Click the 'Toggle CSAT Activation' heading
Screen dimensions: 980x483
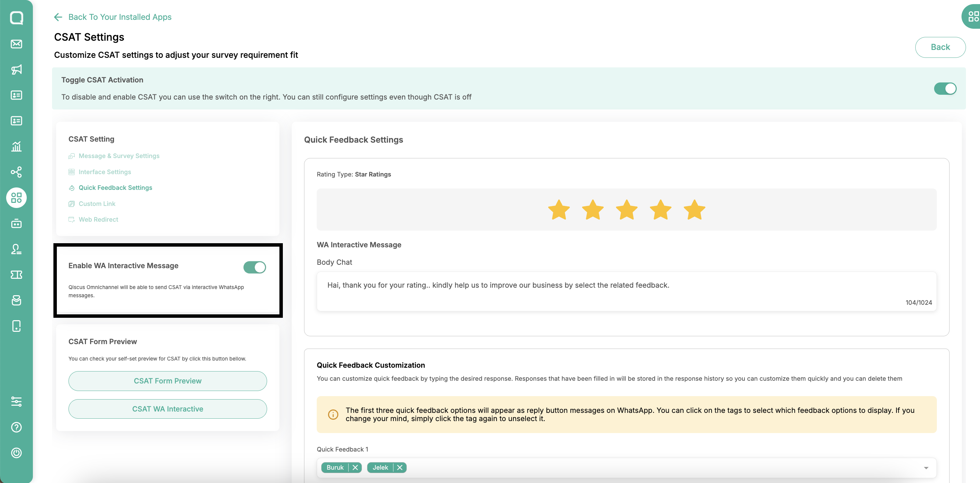(x=102, y=80)
